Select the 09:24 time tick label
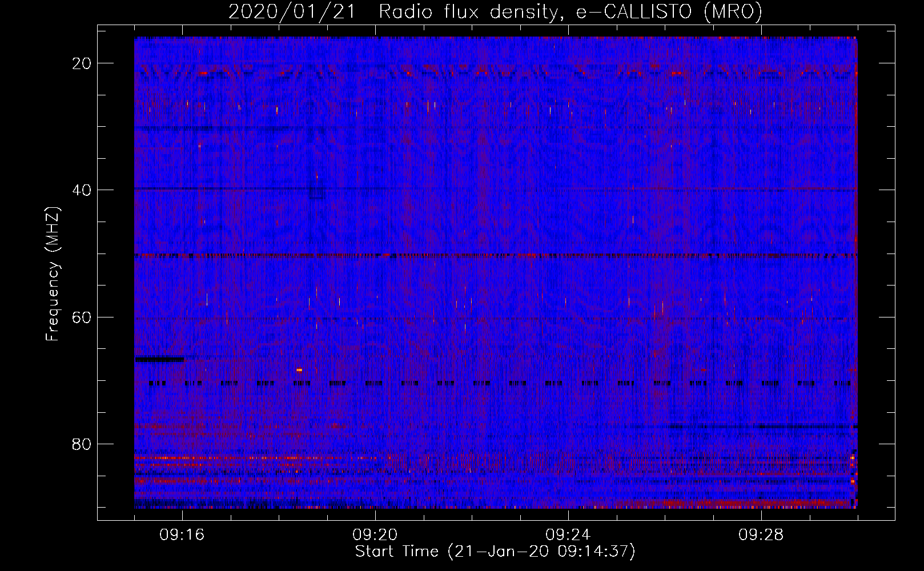 point(568,535)
